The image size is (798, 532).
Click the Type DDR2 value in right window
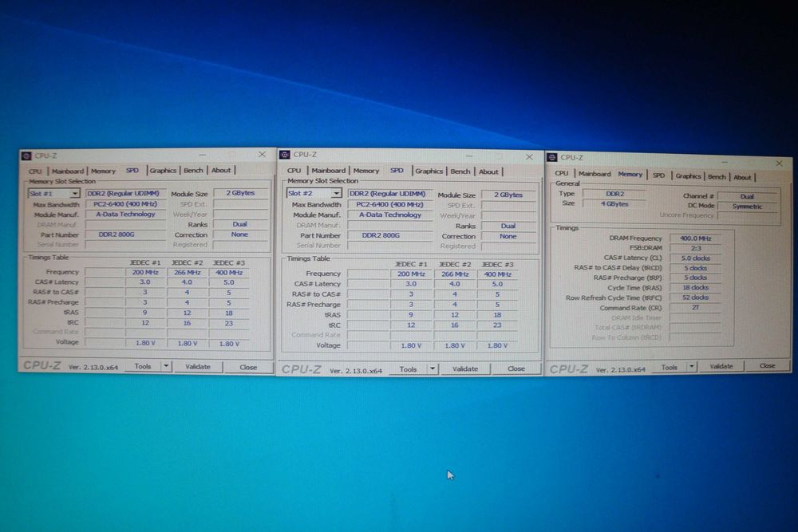click(x=614, y=194)
